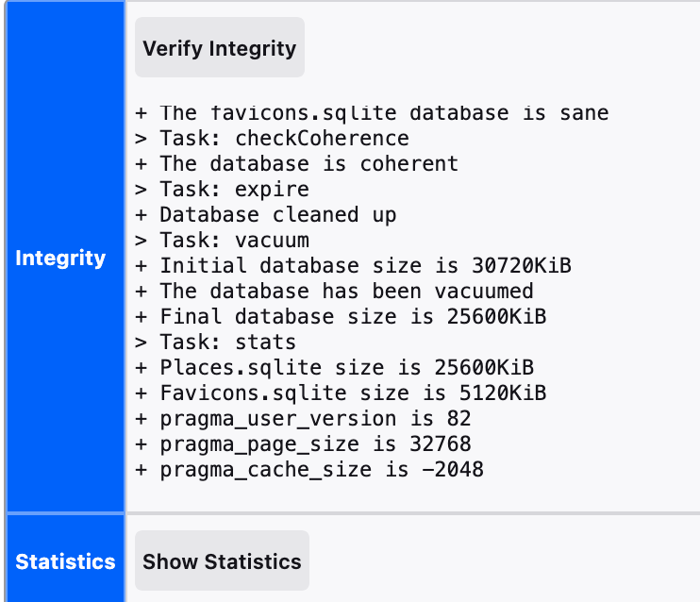Viewport: 700px width, 602px height.
Task: Select the pragma_user_version is 82 line
Action: pyautogui.click(x=303, y=419)
